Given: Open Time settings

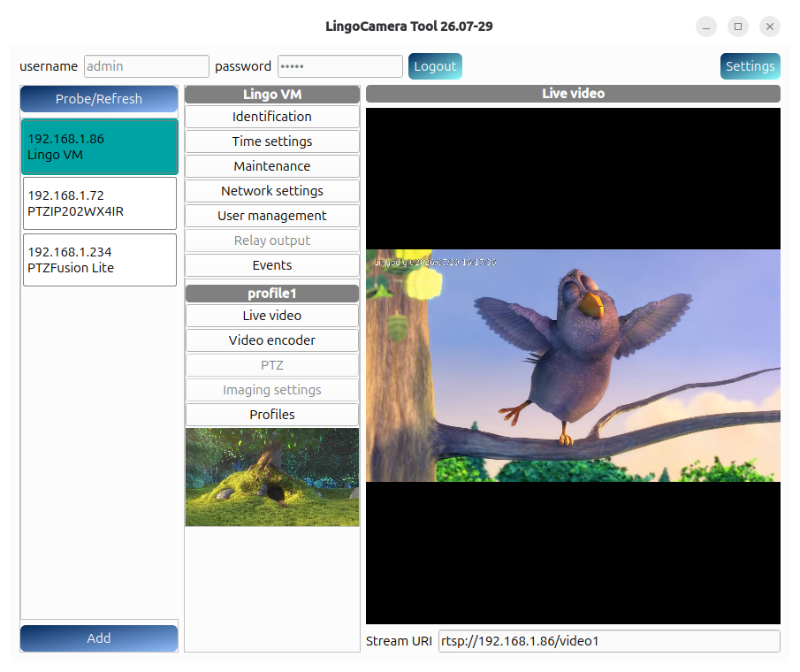Looking at the screenshot, I should [272, 141].
